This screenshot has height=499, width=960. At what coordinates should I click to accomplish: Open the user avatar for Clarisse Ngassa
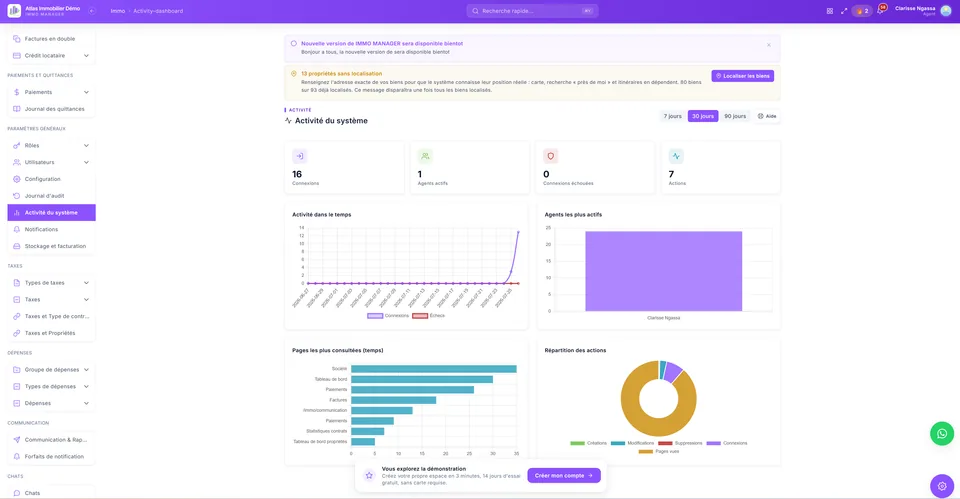946,11
